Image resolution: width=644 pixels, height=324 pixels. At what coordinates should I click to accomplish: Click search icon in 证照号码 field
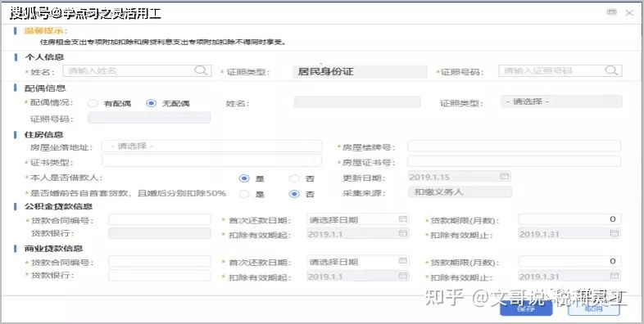(x=611, y=70)
